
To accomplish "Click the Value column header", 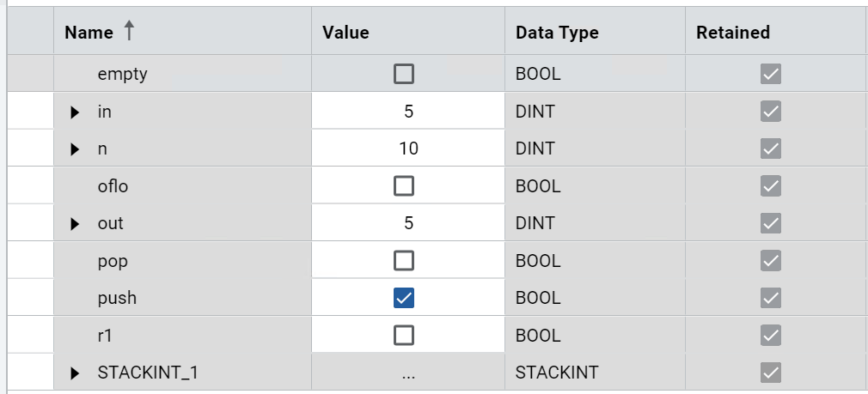I will pos(345,33).
